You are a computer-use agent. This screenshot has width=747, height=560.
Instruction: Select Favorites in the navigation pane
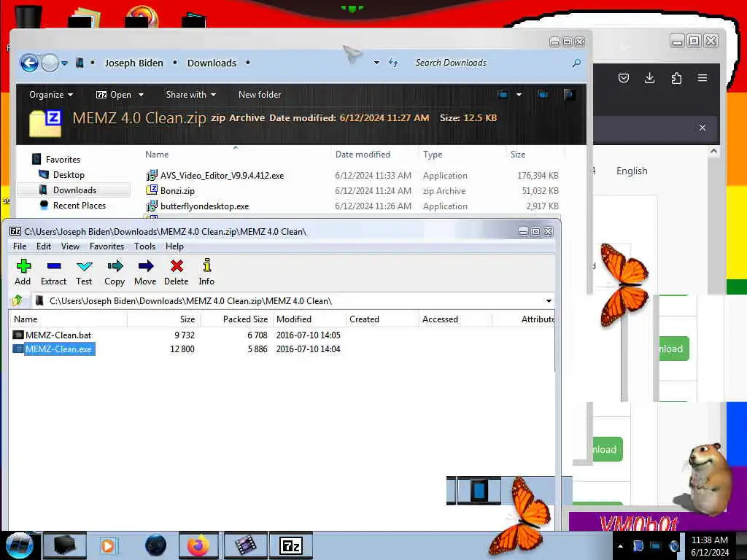point(63,160)
